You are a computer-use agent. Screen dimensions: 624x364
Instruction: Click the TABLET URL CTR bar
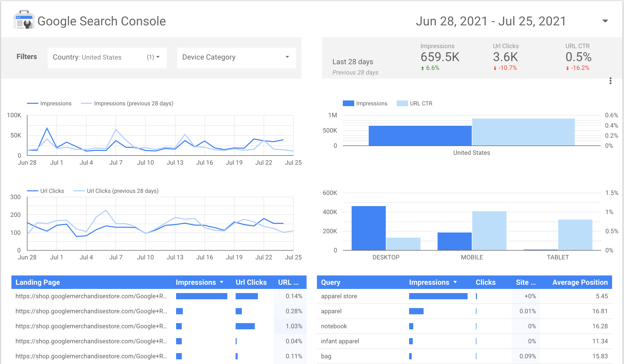click(575, 235)
